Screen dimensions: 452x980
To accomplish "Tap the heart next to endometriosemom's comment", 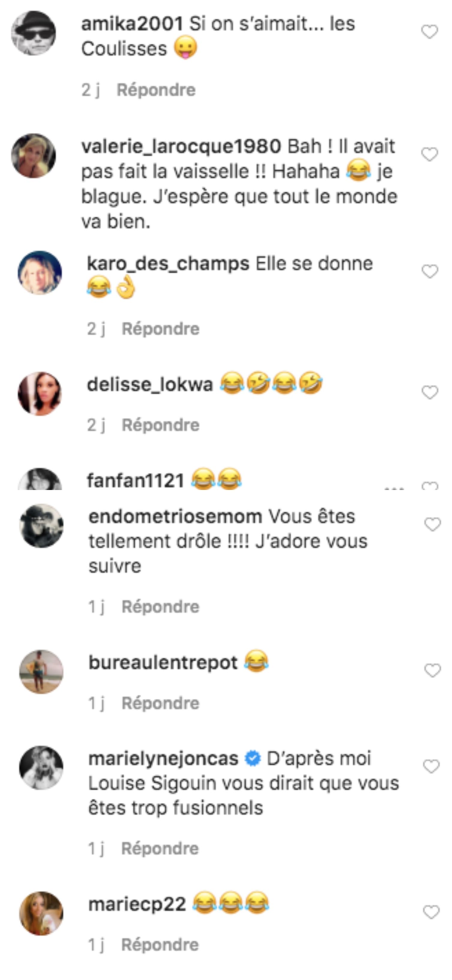I will pos(432,525).
